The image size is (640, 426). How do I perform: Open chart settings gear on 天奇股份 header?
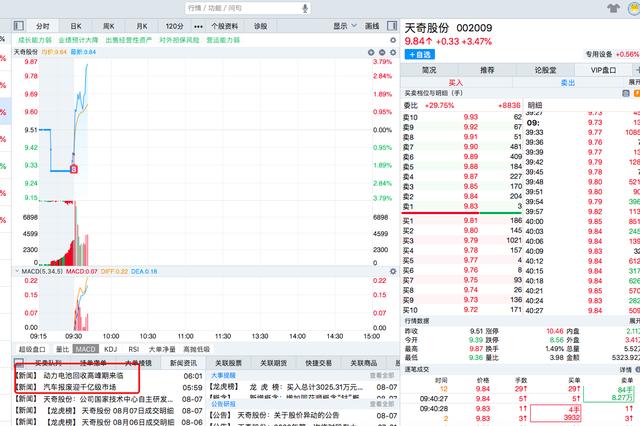click(393, 52)
